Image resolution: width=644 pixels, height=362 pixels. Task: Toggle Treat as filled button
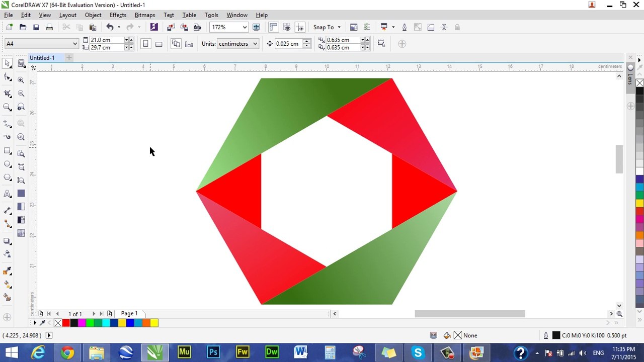[381, 43]
